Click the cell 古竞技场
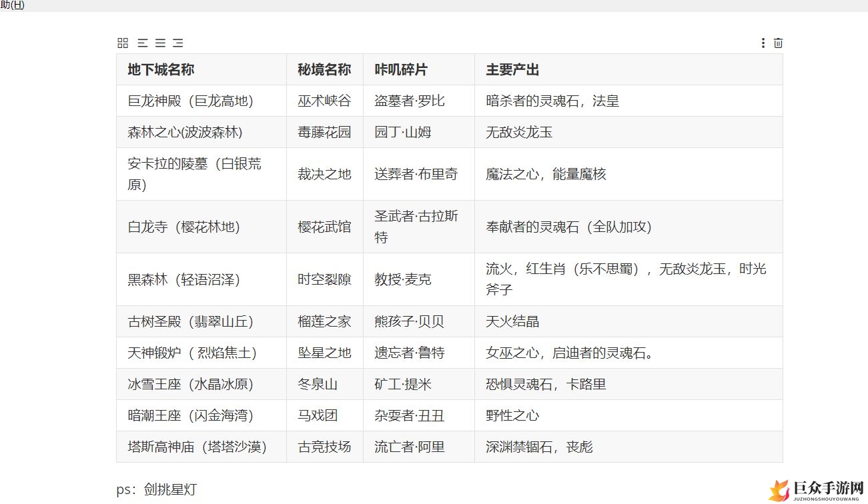This screenshot has width=868, height=504. tap(325, 447)
